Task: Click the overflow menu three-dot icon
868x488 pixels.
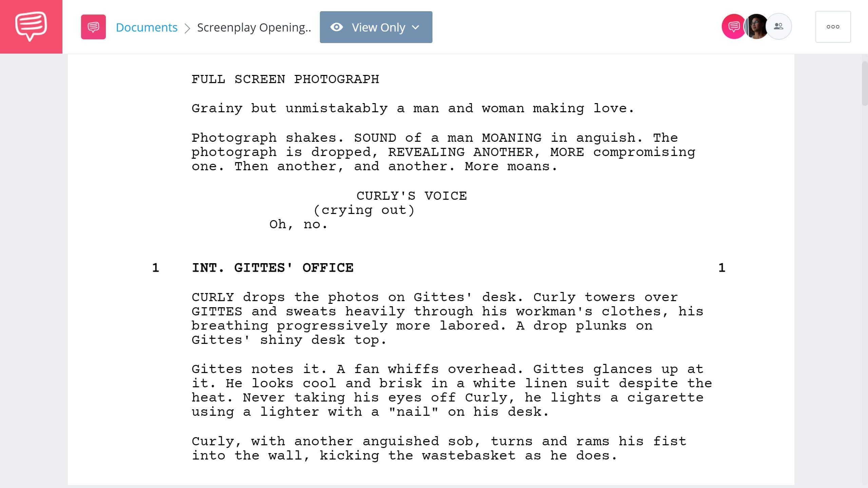Action: 833,27
